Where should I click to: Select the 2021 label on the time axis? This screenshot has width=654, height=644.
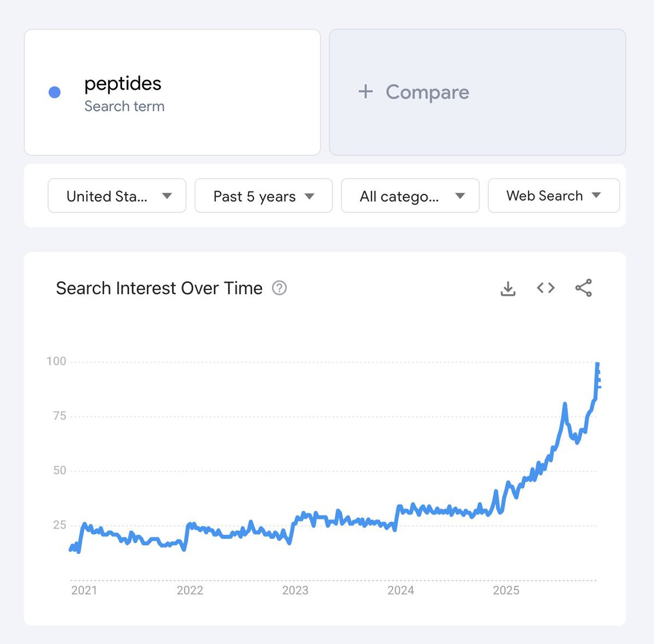(x=84, y=590)
